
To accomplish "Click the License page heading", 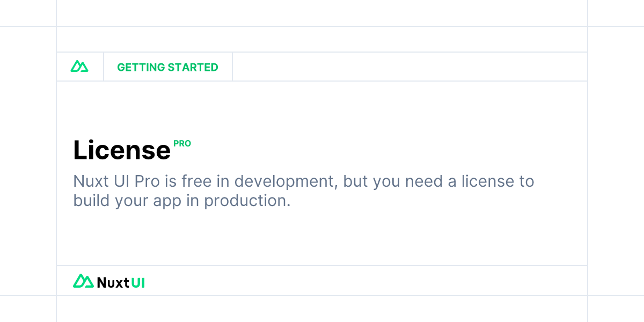I will tap(122, 150).
